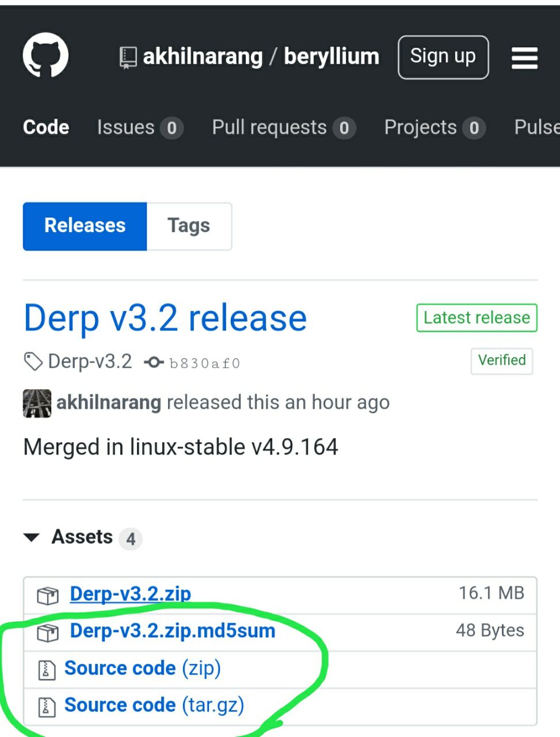Open the hamburger navigation menu
560x737 pixels.
pyautogui.click(x=524, y=58)
